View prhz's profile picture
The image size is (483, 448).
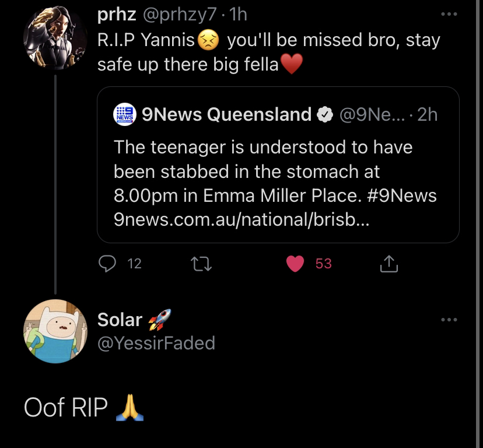point(55,38)
